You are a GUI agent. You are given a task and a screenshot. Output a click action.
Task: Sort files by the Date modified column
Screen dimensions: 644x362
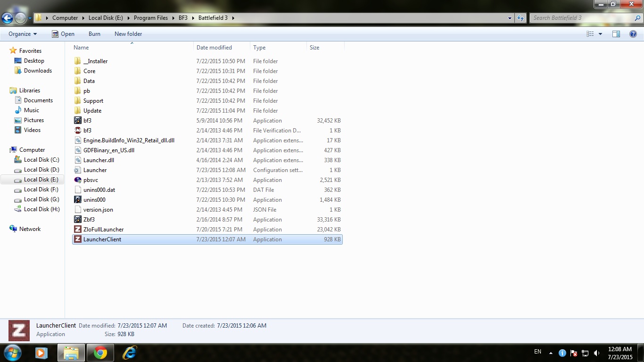click(214, 48)
